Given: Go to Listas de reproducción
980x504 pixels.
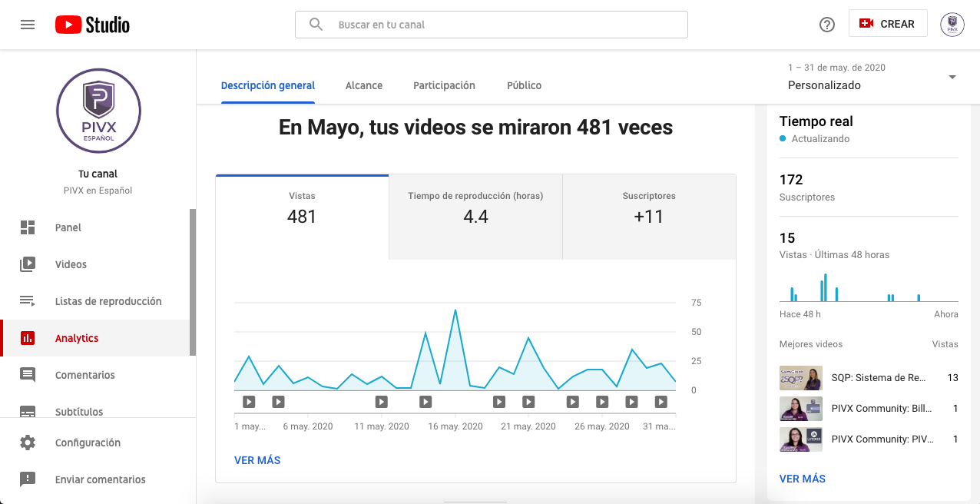Looking at the screenshot, I should click(95, 301).
